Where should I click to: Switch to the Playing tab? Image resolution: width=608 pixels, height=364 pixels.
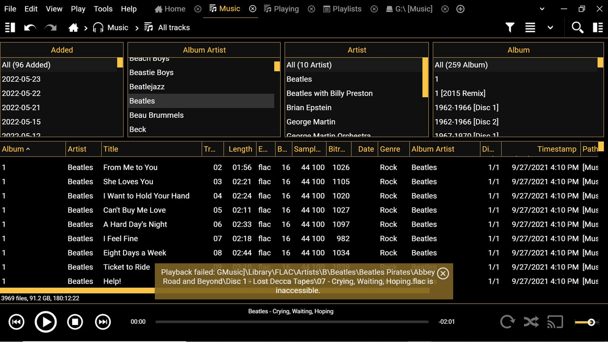click(x=281, y=9)
